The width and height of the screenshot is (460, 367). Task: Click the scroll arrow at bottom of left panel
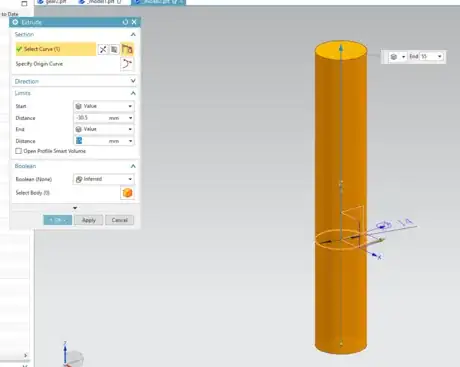pos(25,355)
